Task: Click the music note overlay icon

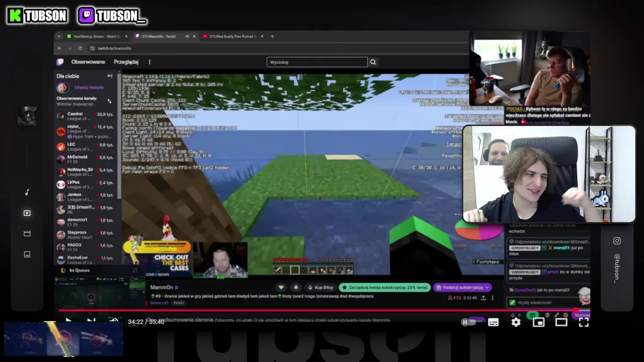Action: click(27, 192)
